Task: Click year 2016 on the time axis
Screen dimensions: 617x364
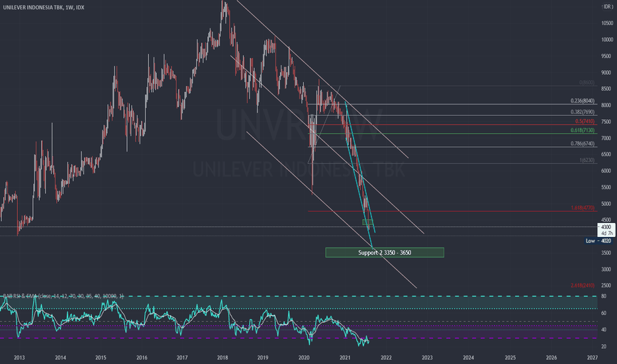Action: point(142,357)
